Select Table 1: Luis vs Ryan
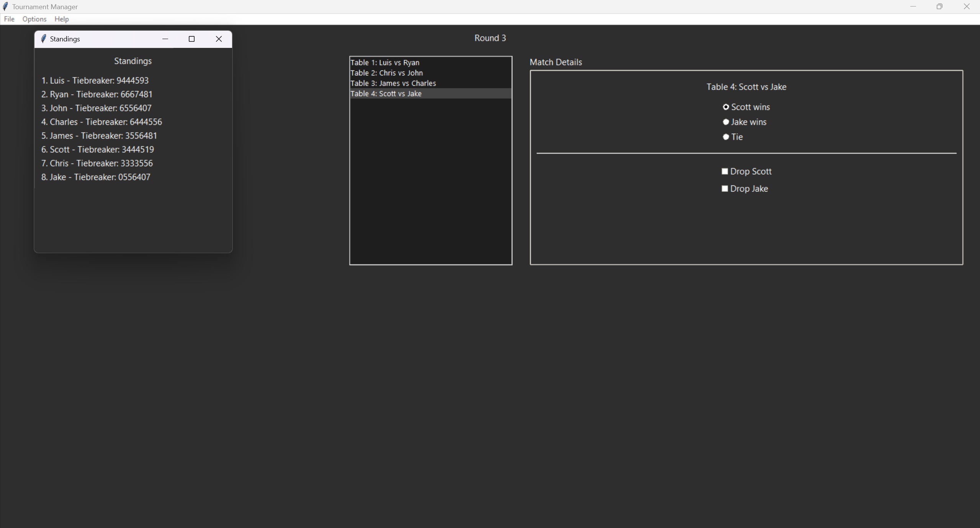The width and height of the screenshot is (980, 528). pos(430,62)
